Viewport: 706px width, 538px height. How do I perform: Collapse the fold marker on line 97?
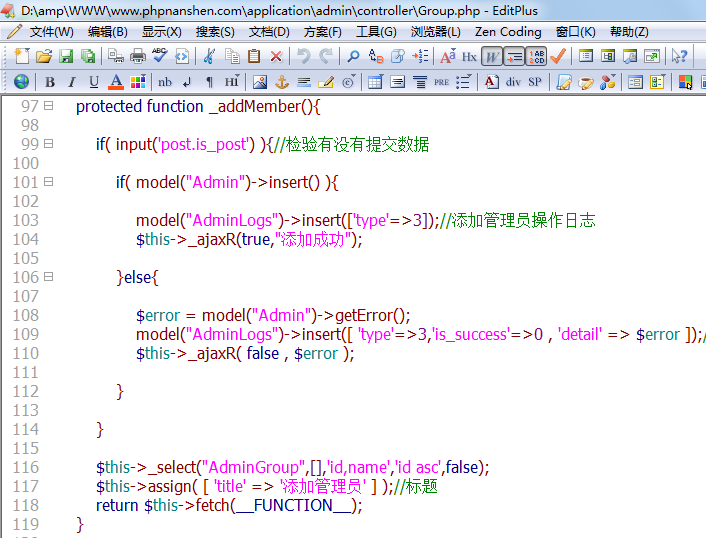(x=49, y=106)
